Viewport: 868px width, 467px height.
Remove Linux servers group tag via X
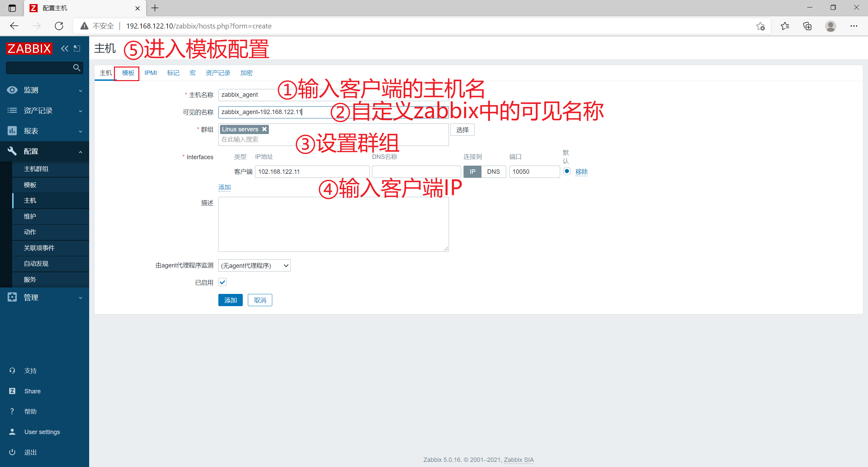click(x=264, y=129)
